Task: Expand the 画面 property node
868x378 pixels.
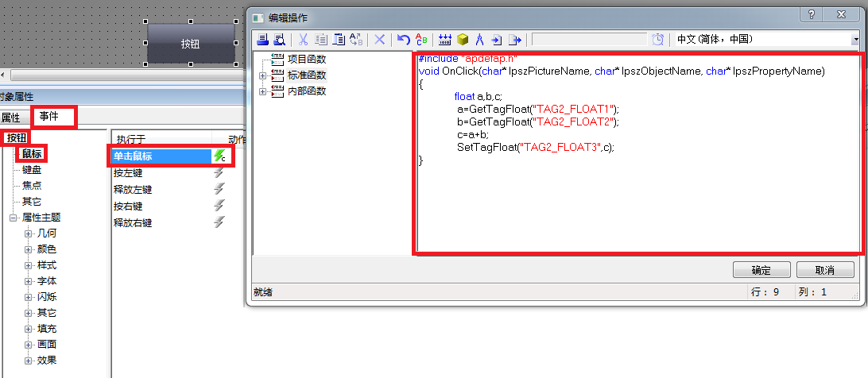Action: coord(29,345)
